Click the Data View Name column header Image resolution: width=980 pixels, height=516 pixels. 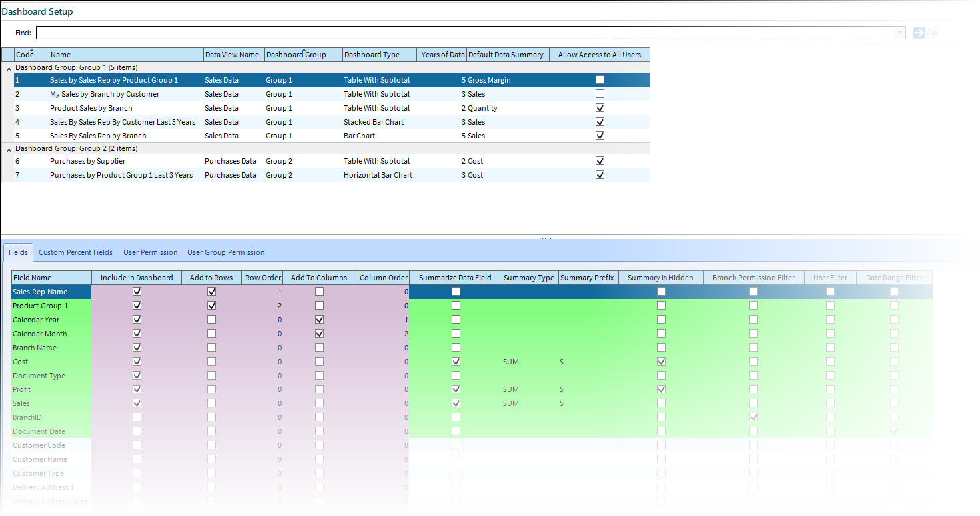pos(234,55)
